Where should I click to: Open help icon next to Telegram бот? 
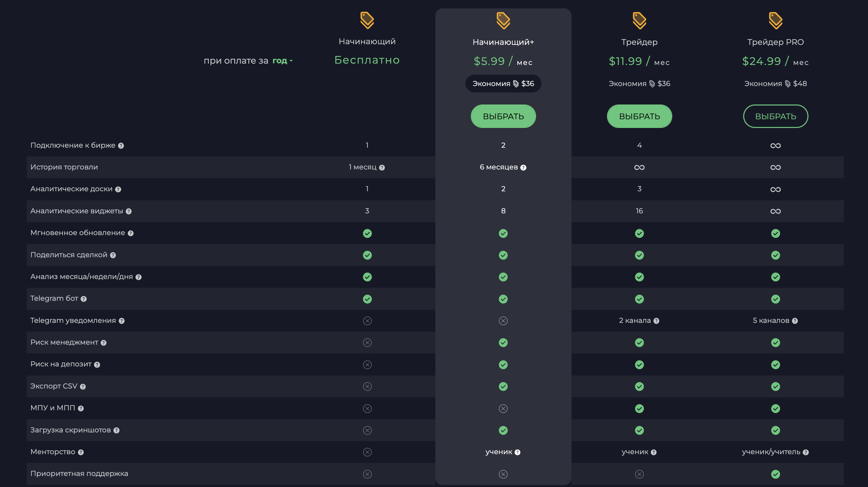tap(84, 299)
